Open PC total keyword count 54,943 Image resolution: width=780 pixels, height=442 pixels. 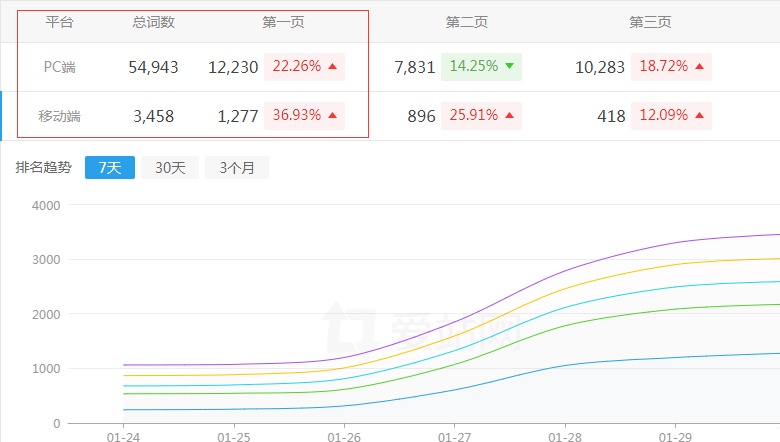(153, 68)
